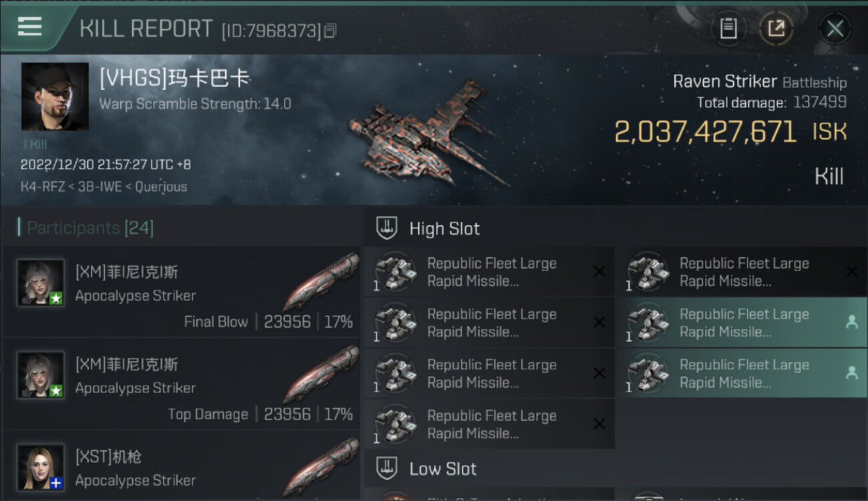This screenshot has height=501, width=868.
Task: Close the kill report window
Action: pyautogui.click(x=835, y=29)
